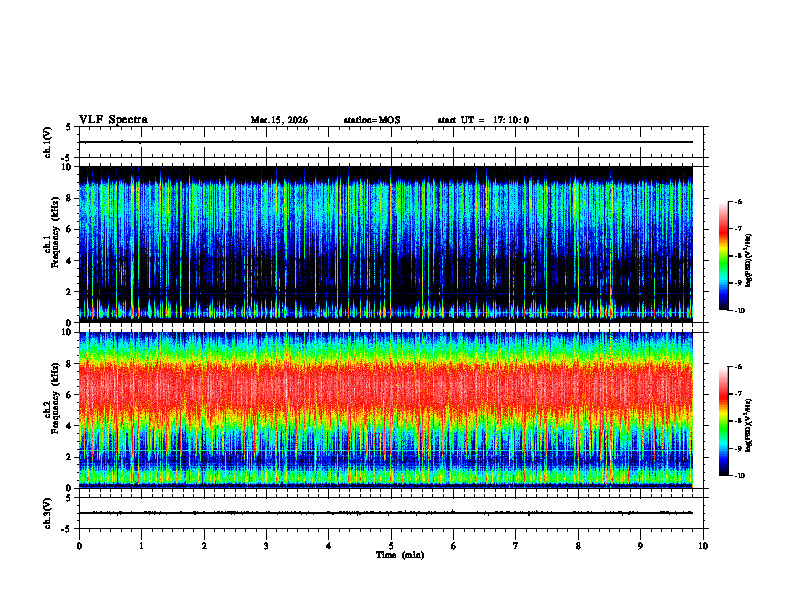Click the ch.1 frequency axis "4" tick label
Viewport: 792px width, 612px height.
(69, 261)
